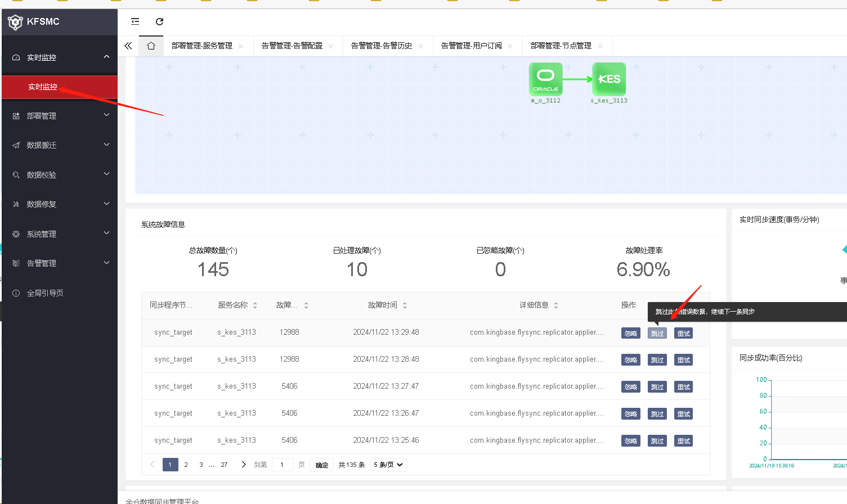Sort the table by 详细信息 column
The image size is (847, 504).
point(556,305)
